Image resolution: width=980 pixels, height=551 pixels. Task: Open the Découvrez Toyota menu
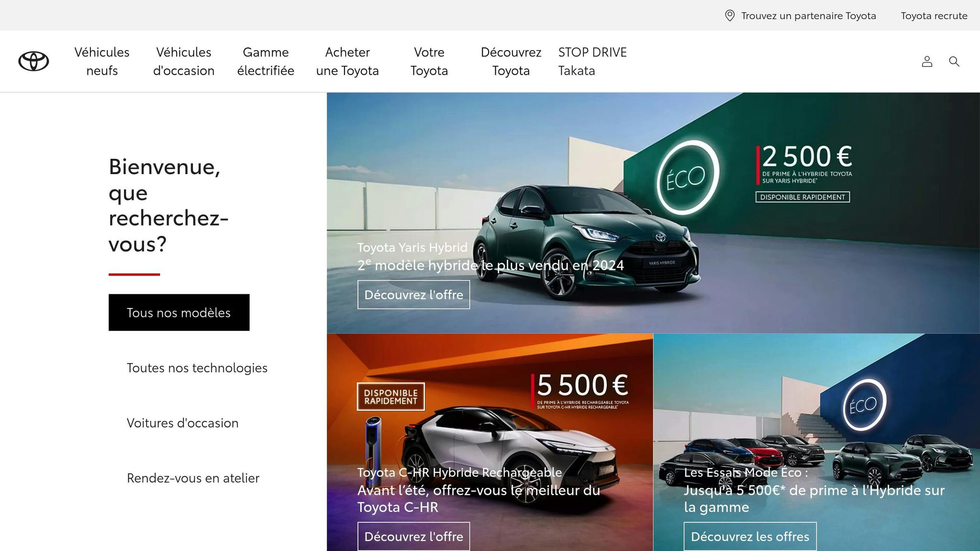(x=511, y=61)
